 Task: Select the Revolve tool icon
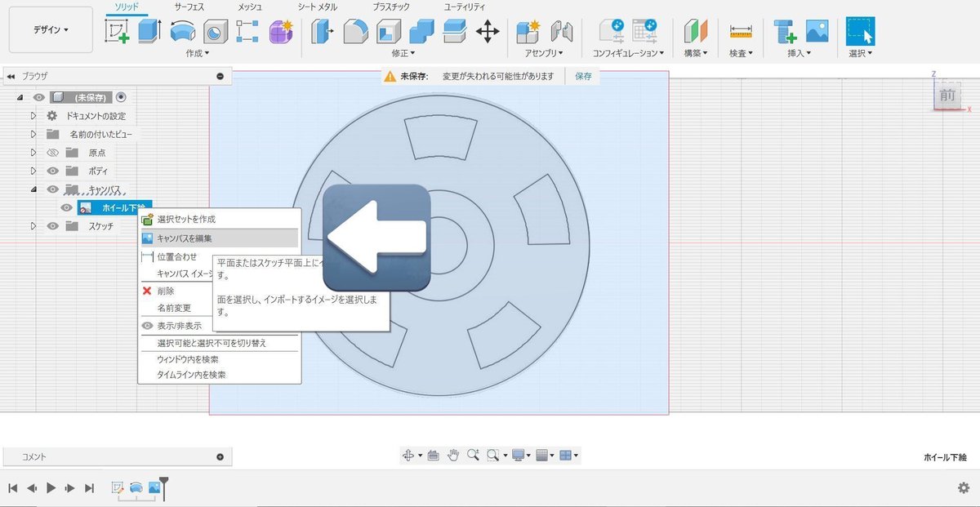point(182,32)
